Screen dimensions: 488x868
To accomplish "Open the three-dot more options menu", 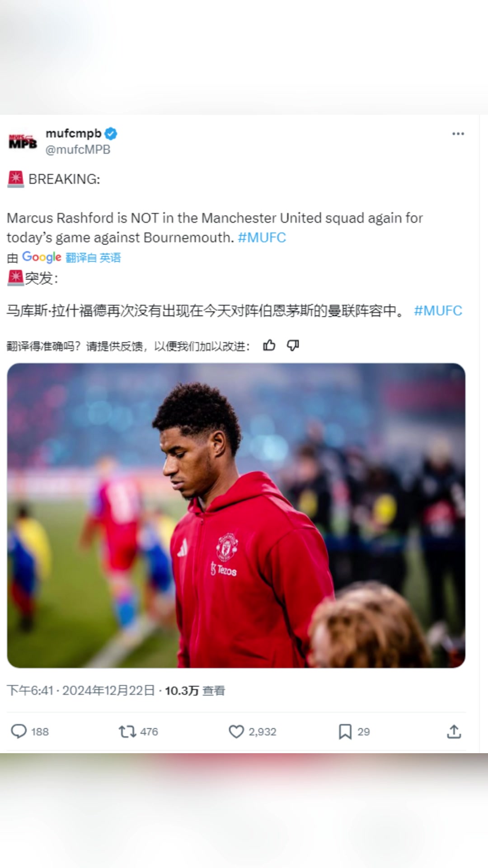I will point(458,134).
